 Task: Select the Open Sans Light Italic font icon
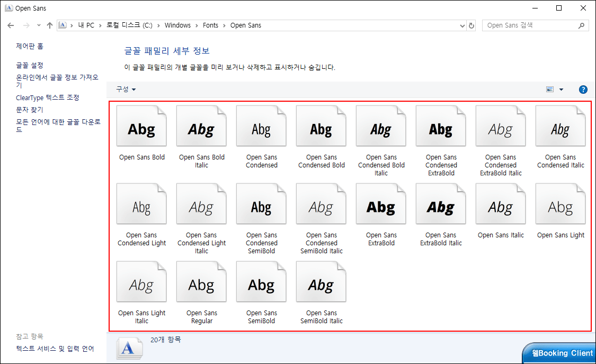point(141,282)
